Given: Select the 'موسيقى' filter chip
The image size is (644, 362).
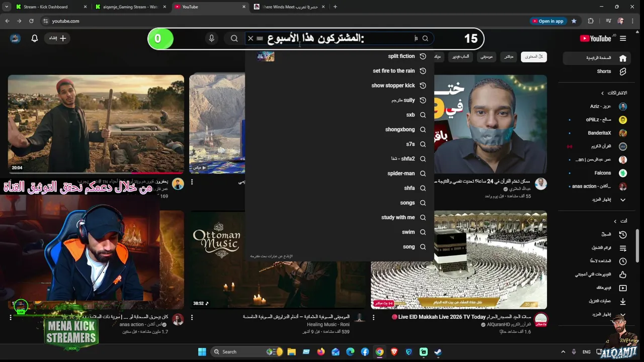Looking at the screenshot, I should [x=487, y=57].
